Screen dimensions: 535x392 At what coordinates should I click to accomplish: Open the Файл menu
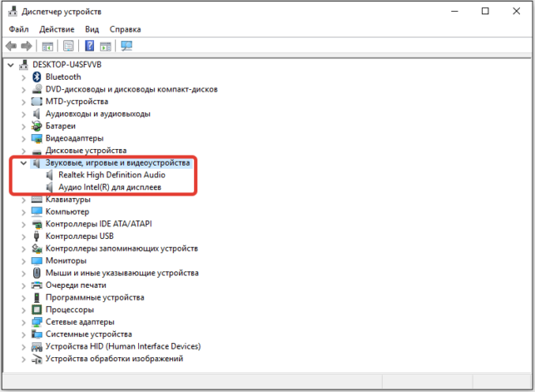coord(19,29)
